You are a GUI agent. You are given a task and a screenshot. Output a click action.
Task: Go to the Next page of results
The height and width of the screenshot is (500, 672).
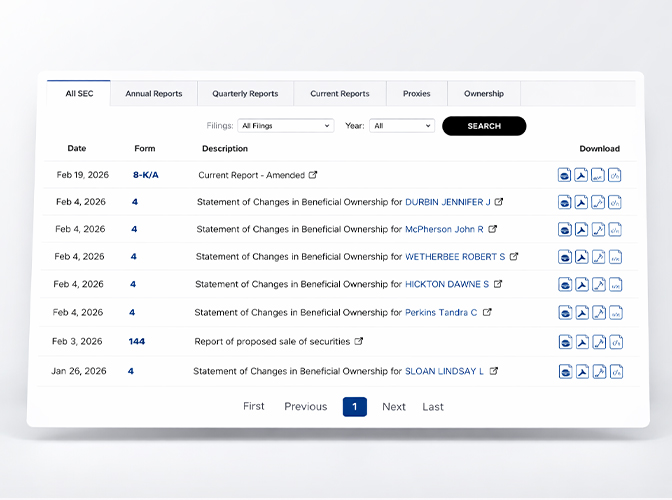[x=394, y=407]
